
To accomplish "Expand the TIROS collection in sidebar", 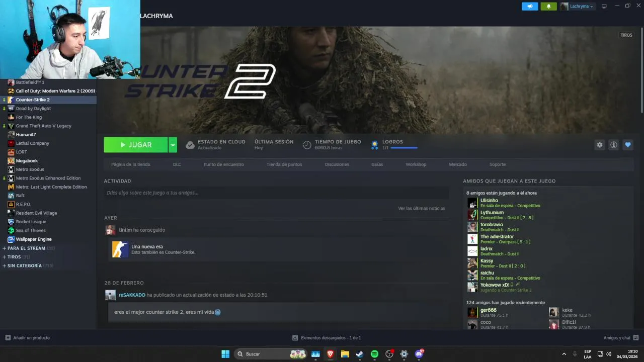I will [5, 257].
